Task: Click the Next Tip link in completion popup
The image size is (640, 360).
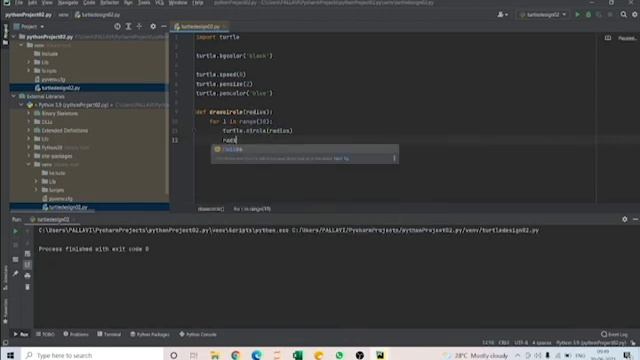Action: pos(341,158)
